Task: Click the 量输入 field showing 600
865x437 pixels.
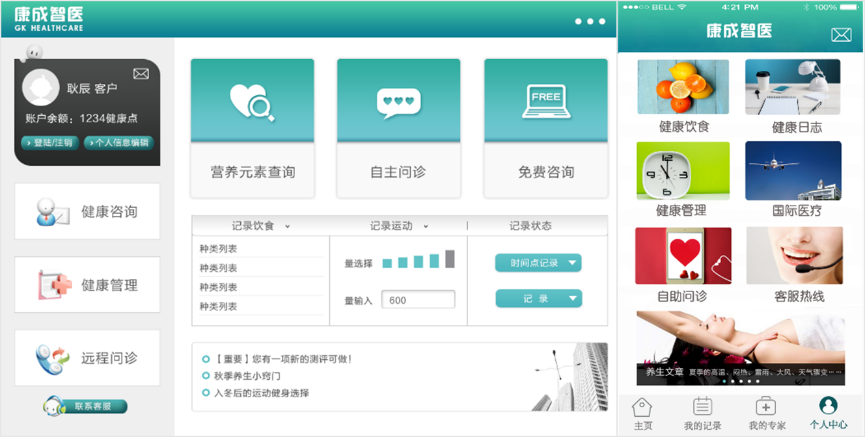Action: pos(418,300)
